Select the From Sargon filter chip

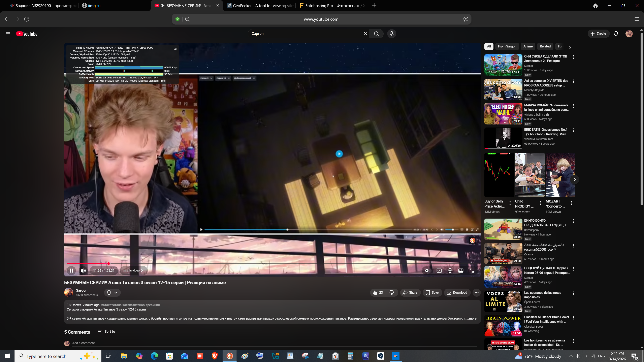pyautogui.click(x=507, y=46)
